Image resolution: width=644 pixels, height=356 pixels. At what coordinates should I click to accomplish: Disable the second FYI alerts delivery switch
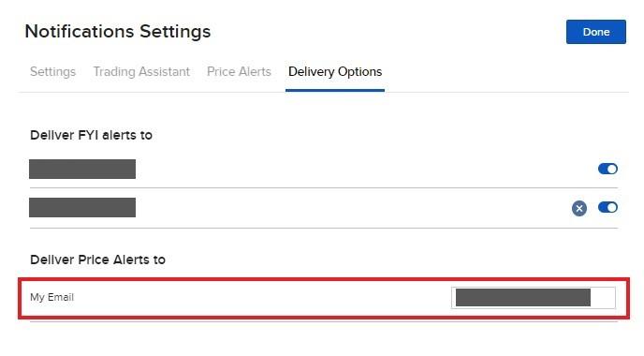[x=607, y=208]
